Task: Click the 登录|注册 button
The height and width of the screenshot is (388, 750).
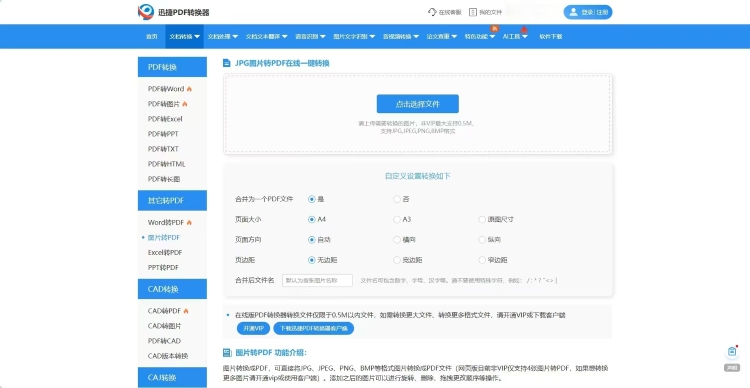Action: click(588, 12)
